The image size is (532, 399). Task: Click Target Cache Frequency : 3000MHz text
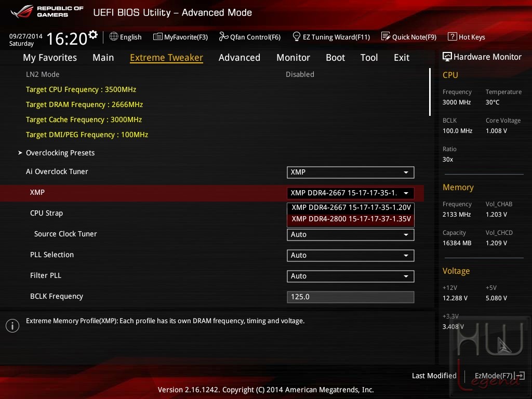pos(84,120)
